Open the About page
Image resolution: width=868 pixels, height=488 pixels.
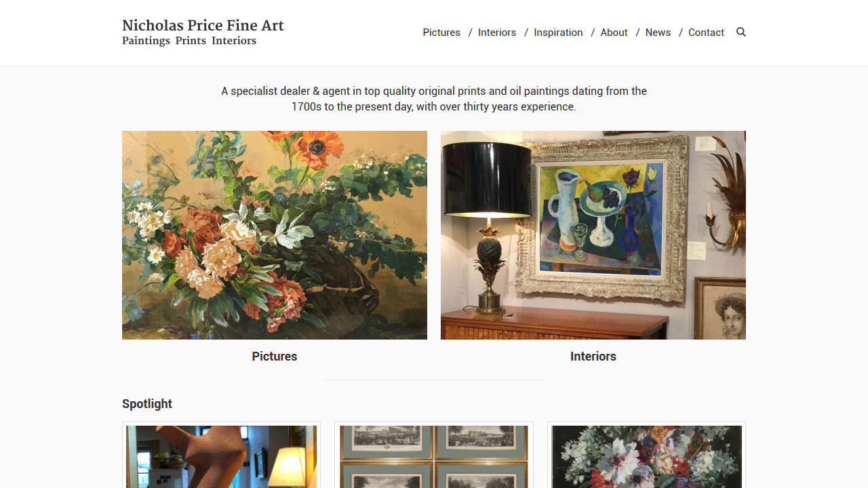pos(614,33)
